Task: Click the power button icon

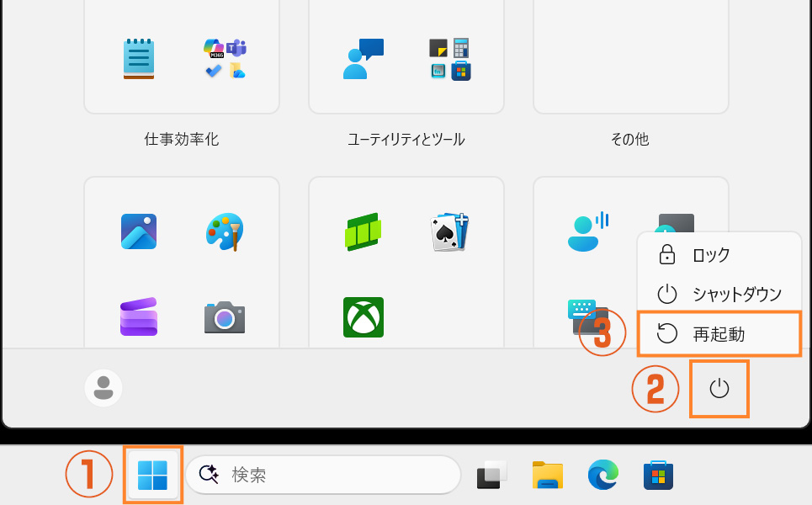Action: tap(719, 389)
